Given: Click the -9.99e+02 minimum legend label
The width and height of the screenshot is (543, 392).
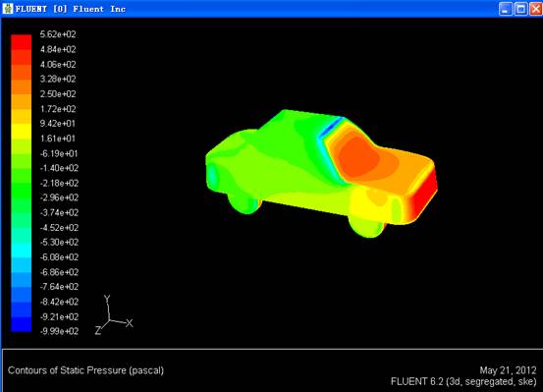Looking at the screenshot, I should [x=59, y=331].
